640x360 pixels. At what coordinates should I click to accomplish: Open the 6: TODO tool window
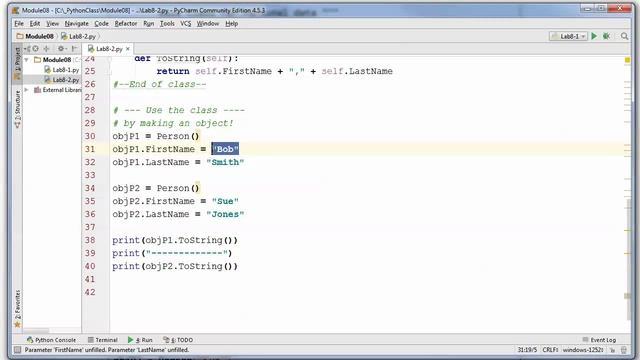(178, 340)
